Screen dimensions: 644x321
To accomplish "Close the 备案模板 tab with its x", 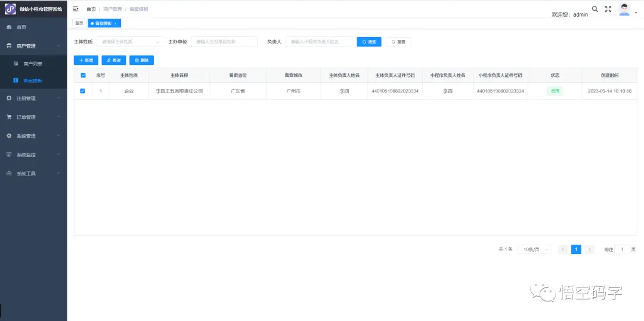I will (x=116, y=24).
